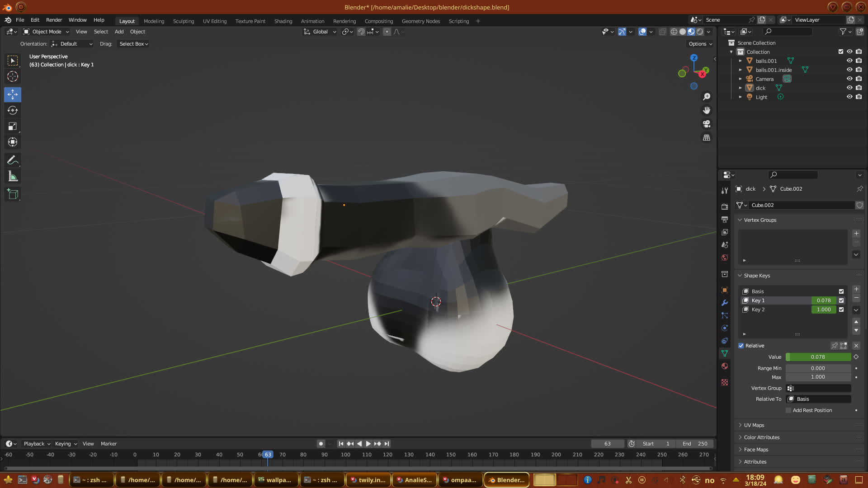This screenshot has height=488, width=868.
Task: Expand the dick object in outliner
Action: [741, 88]
